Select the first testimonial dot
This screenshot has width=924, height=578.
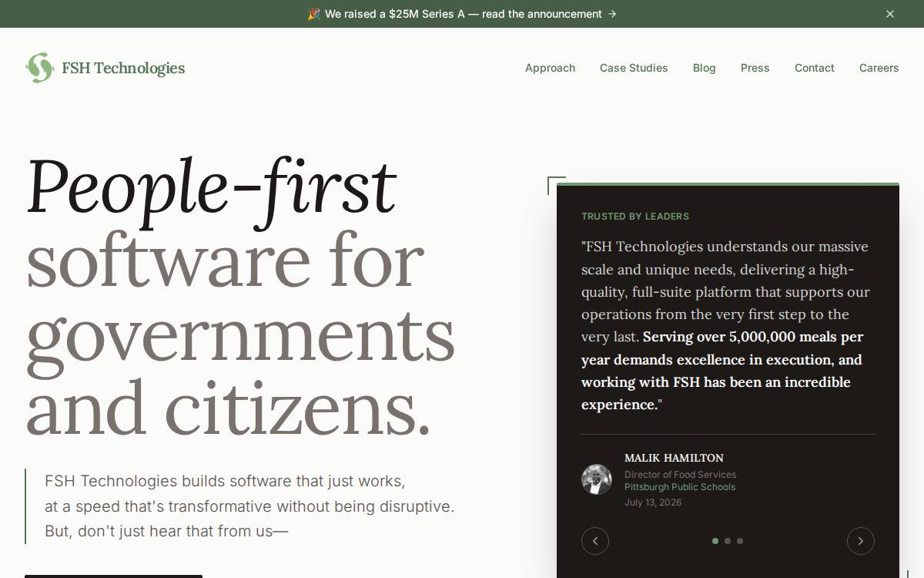[x=715, y=541]
